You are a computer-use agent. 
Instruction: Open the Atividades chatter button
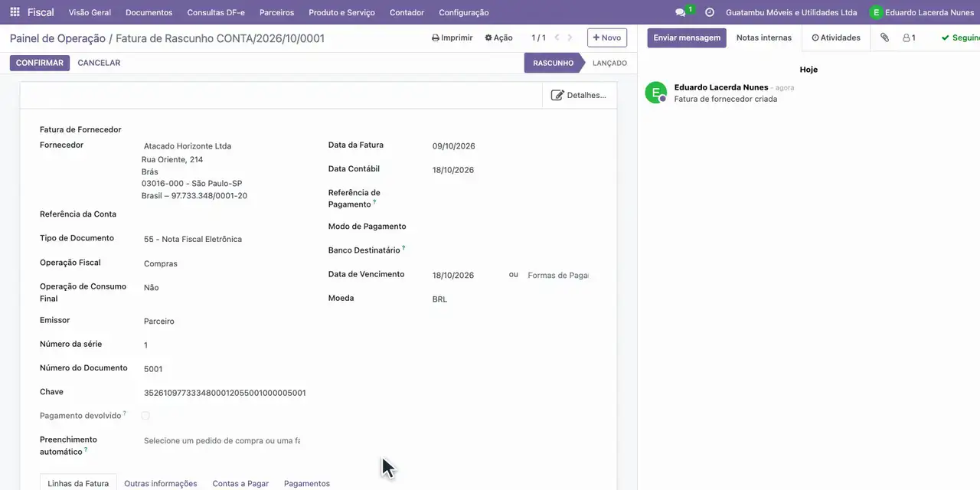(x=836, y=38)
